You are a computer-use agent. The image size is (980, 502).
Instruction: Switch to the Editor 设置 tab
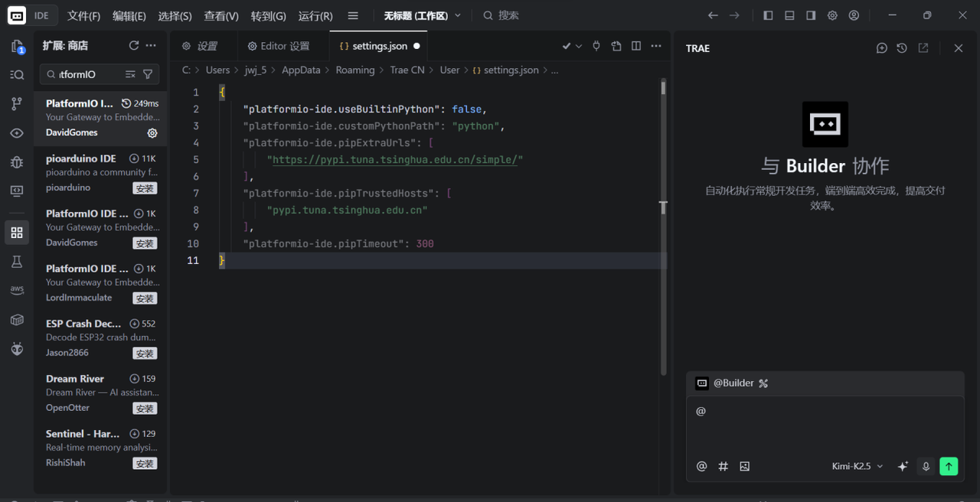pyautogui.click(x=283, y=46)
